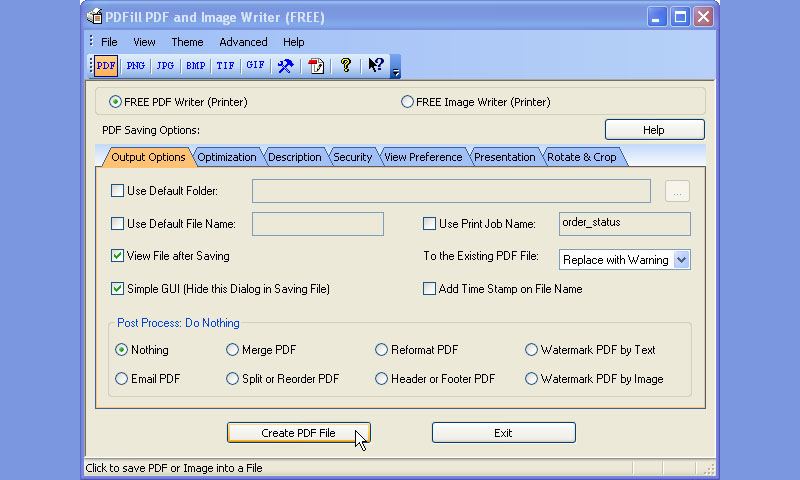Click the 'PDF Saving Options:' label
Screen dimensions: 800x480
tap(151, 130)
